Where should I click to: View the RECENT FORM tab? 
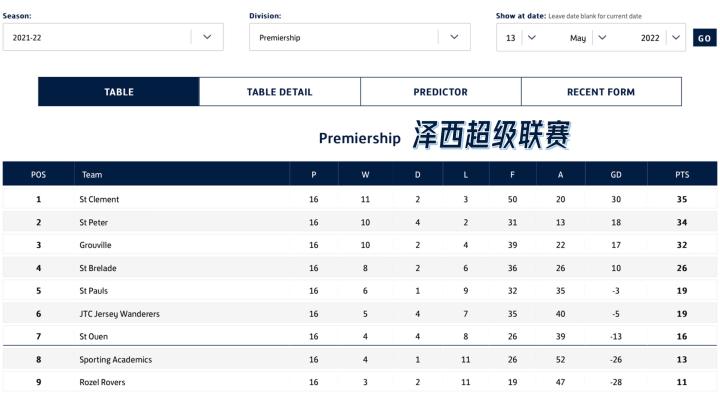601,92
